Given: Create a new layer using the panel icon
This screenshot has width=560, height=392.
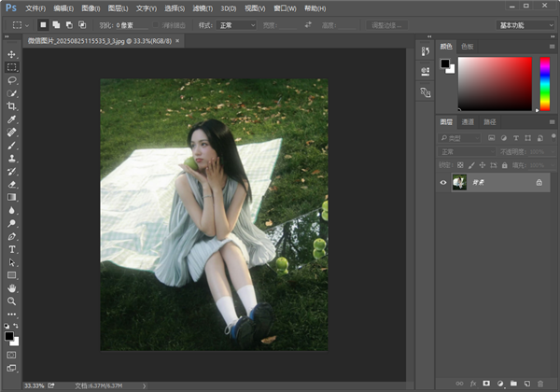Looking at the screenshot, I should (526, 384).
